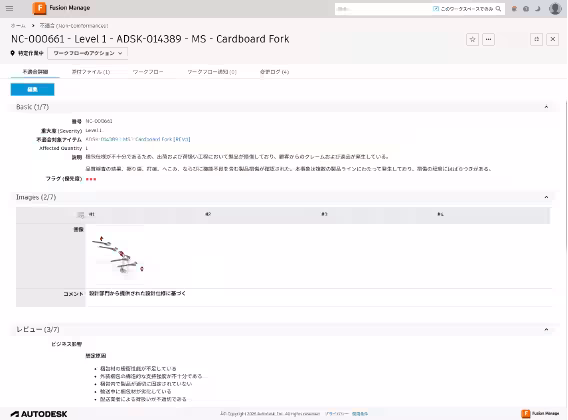Image resolution: width=568 pixels, height=420 pixels.
Task: Click the three red priority flag dots
Action: pyautogui.click(x=91, y=179)
